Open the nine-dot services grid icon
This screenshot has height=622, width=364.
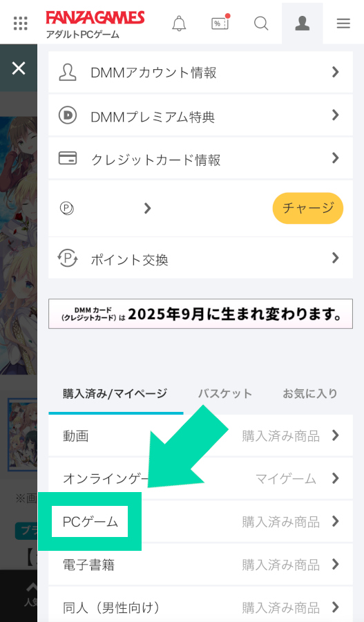[20, 23]
